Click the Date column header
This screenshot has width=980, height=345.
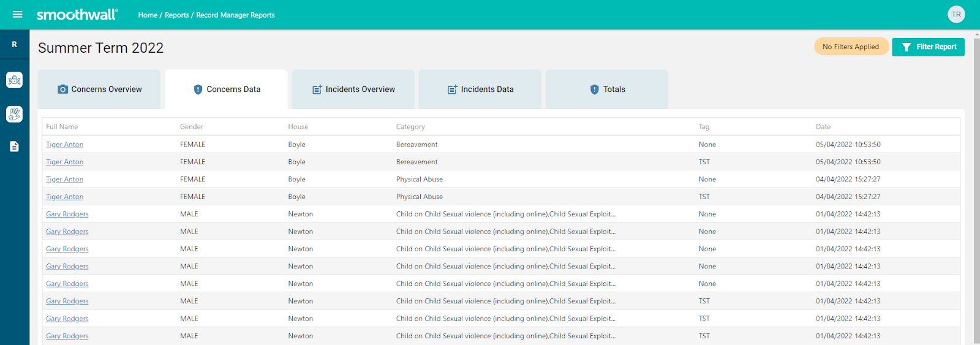(x=823, y=127)
